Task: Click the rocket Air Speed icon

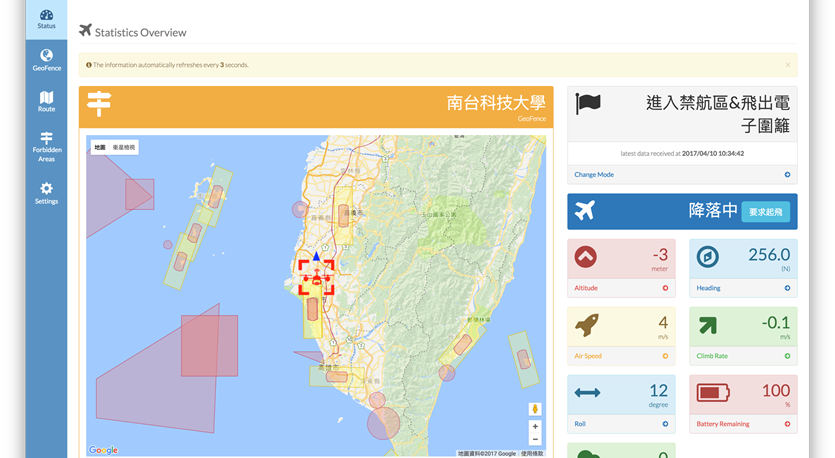Action: [587, 325]
